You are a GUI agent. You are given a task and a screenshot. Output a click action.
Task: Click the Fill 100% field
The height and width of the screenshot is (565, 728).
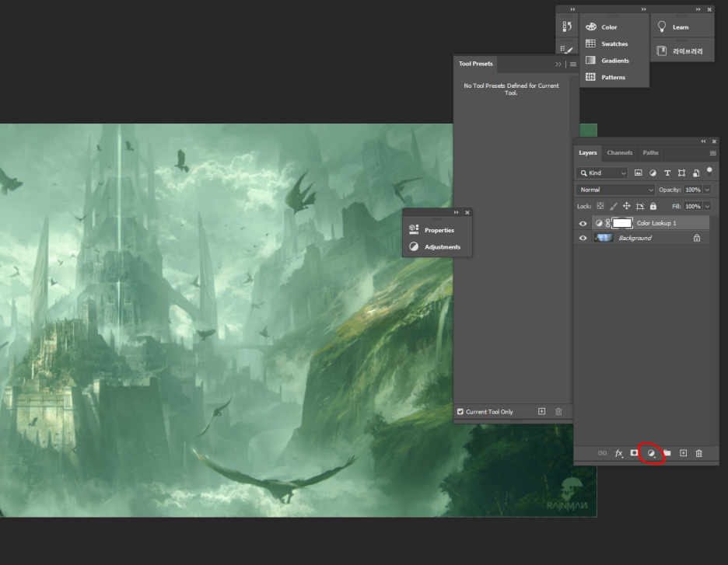693,207
